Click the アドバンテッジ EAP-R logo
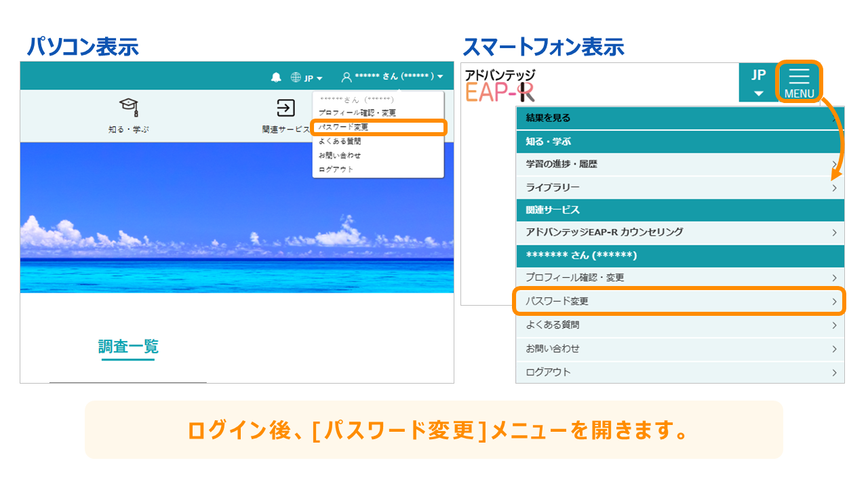Viewport: 868px width, 488px height. pos(500,85)
